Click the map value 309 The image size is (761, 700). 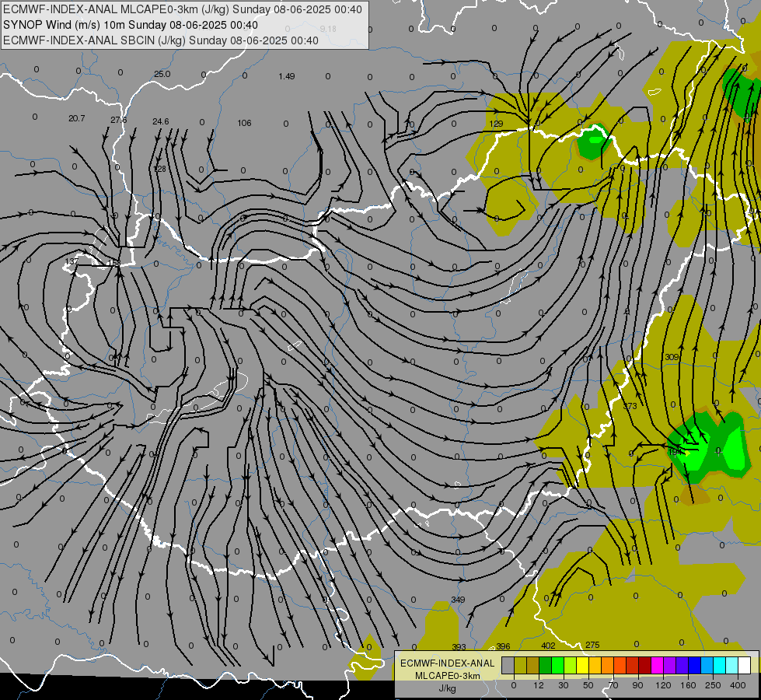[x=671, y=357]
